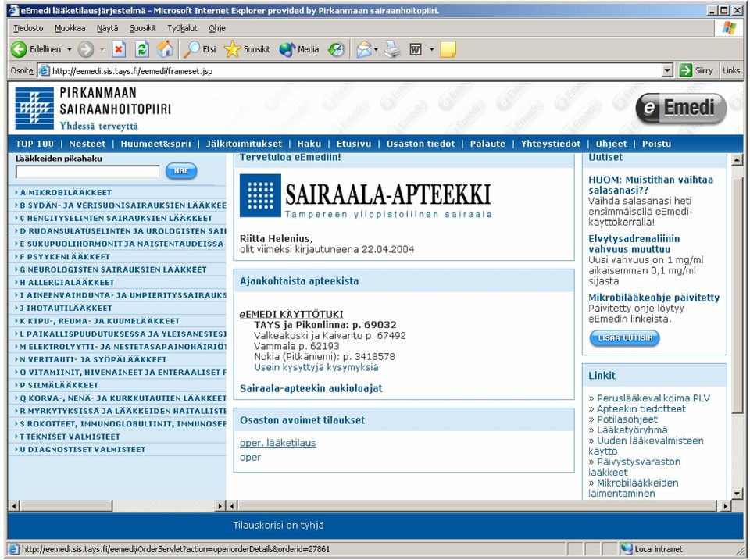
Task: Open TOP 100 navigation tab
Action: coord(34,144)
